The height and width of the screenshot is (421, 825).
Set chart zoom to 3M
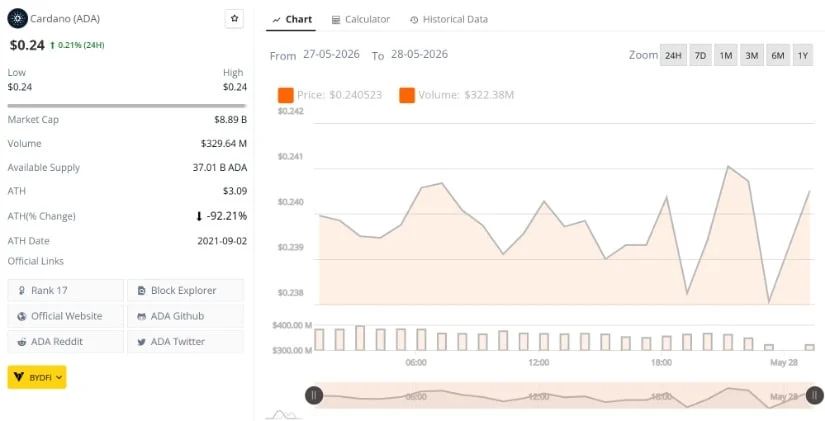(x=751, y=55)
